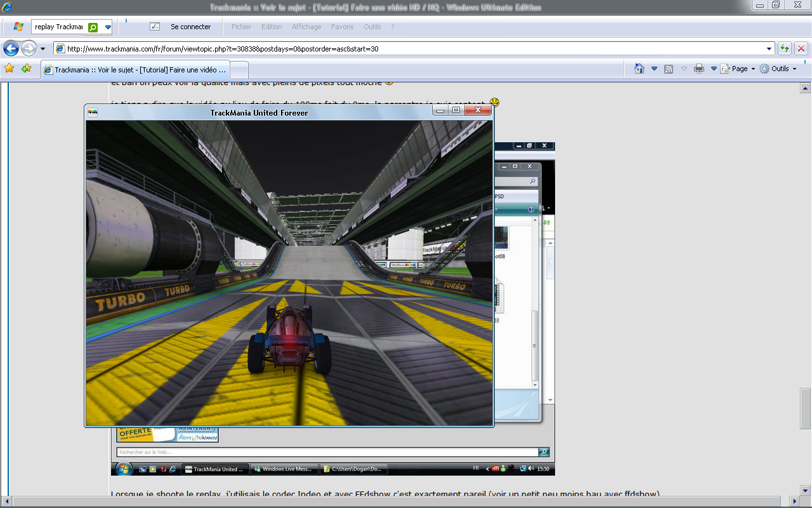Screen dimensions: 812x508
Task: Click the checkmark icon beside Se connecter
Action: point(155,27)
